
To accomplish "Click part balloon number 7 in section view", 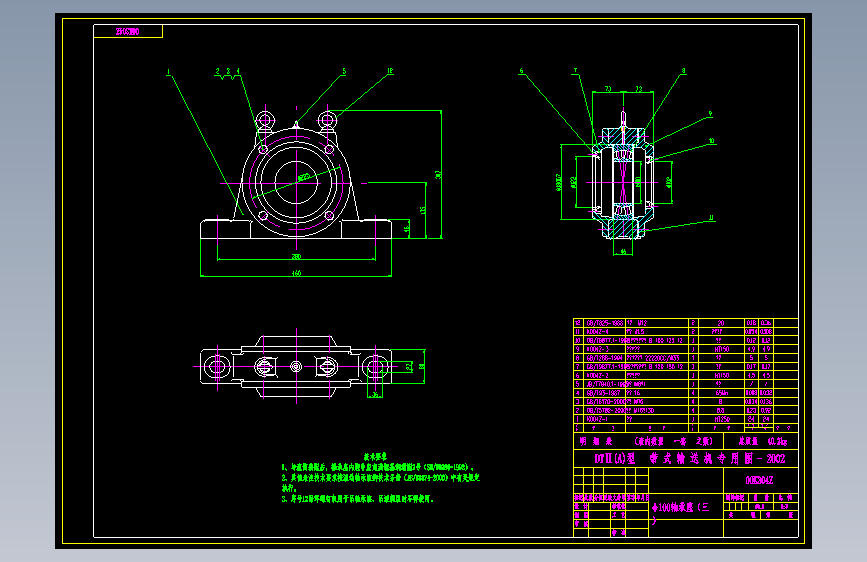I will pos(575,71).
